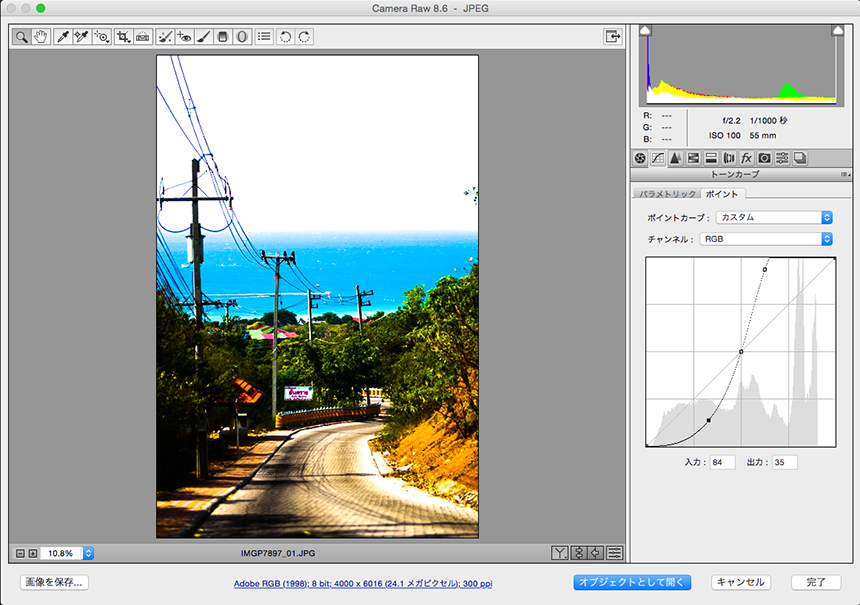Click the オブジェクトとして開く button
Image resolution: width=860 pixels, height=605 pixels.
[632, 583]
